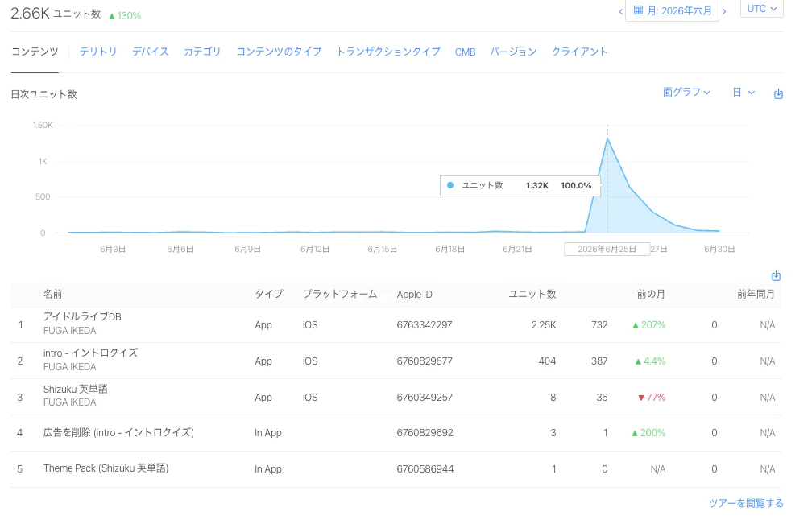
Task: Change chart type from 面グラフ
Action: [686, 92]
